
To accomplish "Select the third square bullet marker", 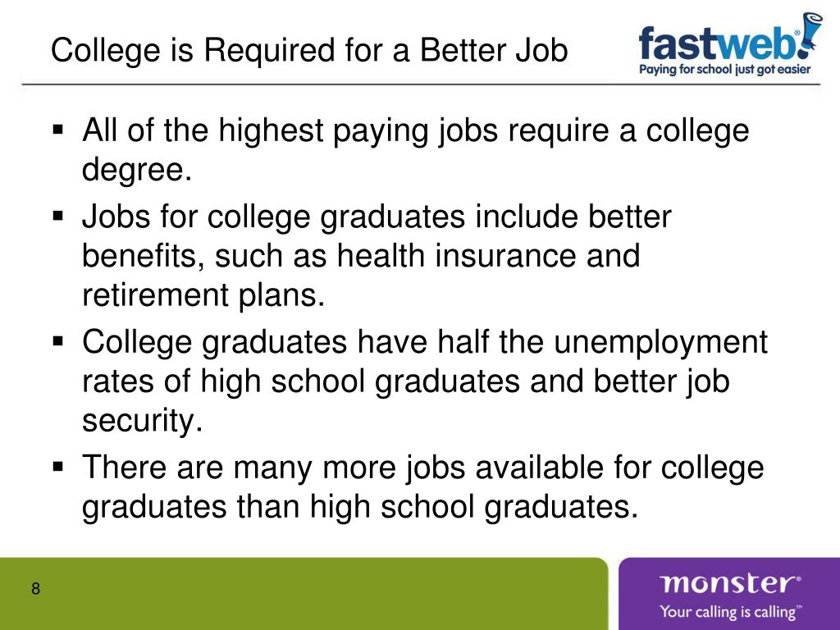I will (x=58, y=341).
